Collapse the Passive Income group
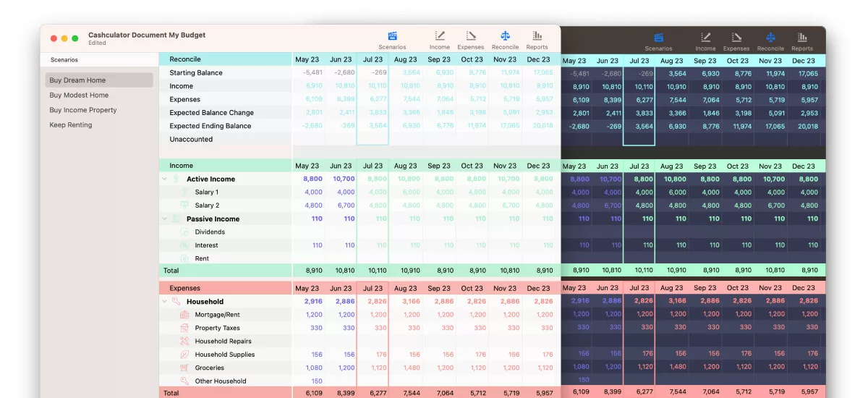The image size is (868, 398). point(164,219)
